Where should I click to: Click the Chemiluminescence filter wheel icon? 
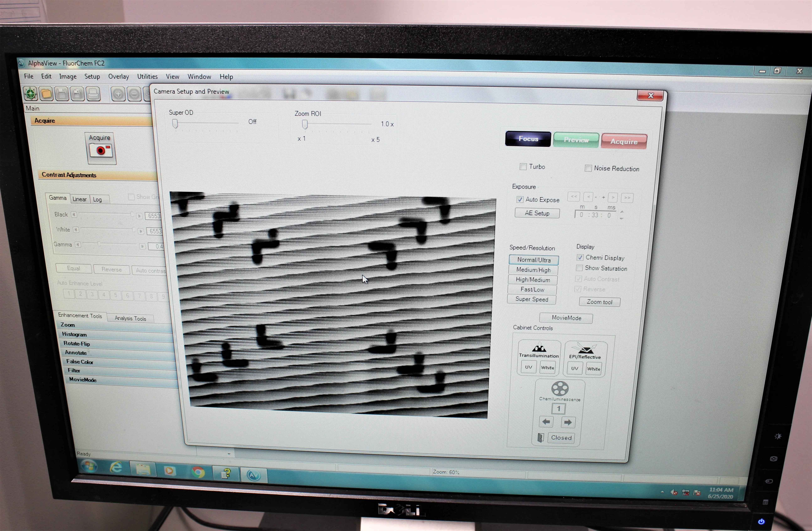560,388
